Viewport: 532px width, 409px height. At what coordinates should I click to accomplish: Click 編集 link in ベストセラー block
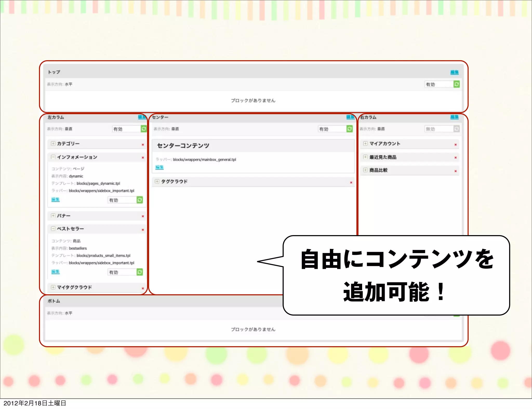click(x=55, y=271)
